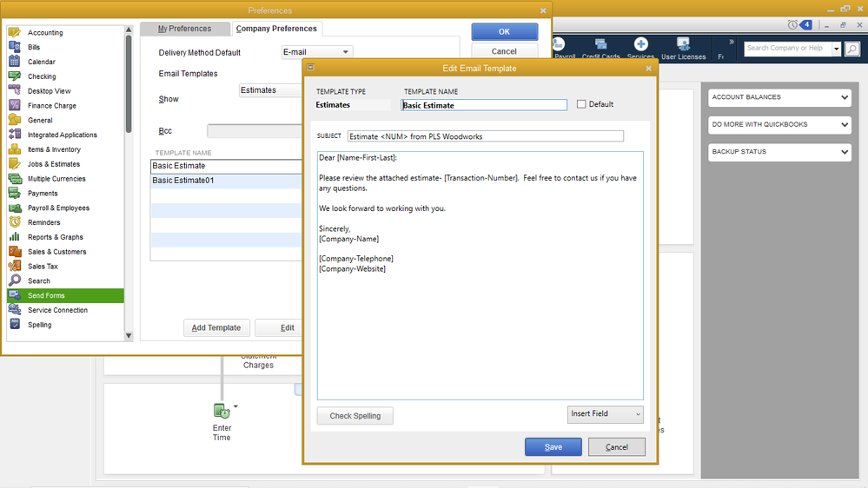Click the Finance Charge icon

[15, 105]
